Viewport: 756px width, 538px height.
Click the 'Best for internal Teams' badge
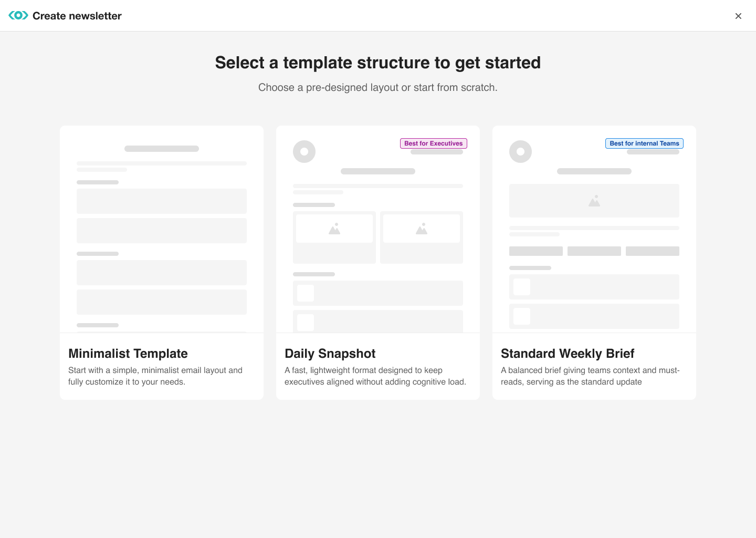click(x=644, y=143)
